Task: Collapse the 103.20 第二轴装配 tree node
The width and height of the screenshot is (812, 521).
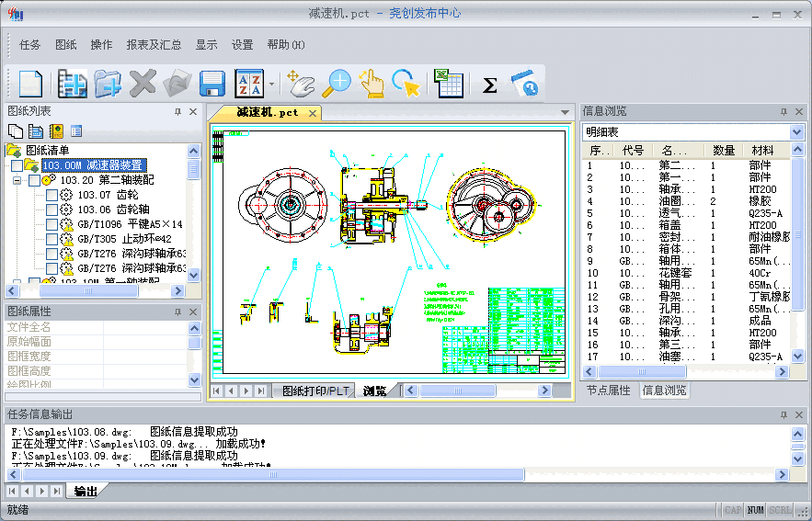Action: pos(17,181)
